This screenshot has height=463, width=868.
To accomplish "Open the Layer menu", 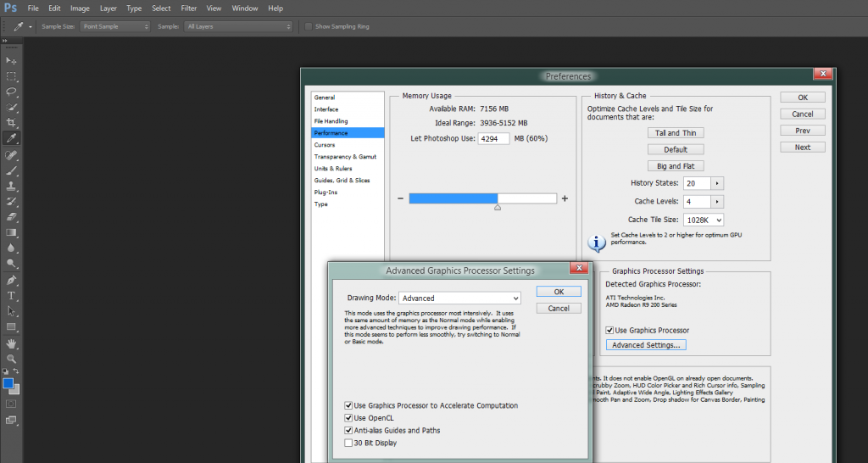I will click(108, 8).
